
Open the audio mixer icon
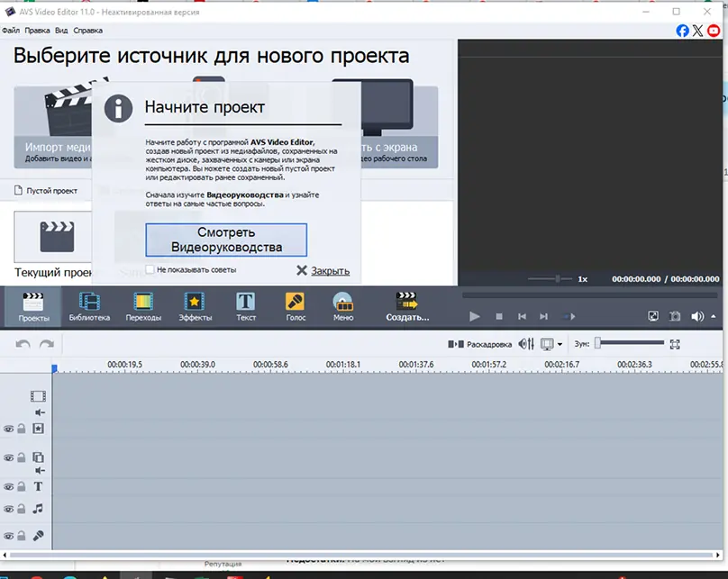(526, 344)
